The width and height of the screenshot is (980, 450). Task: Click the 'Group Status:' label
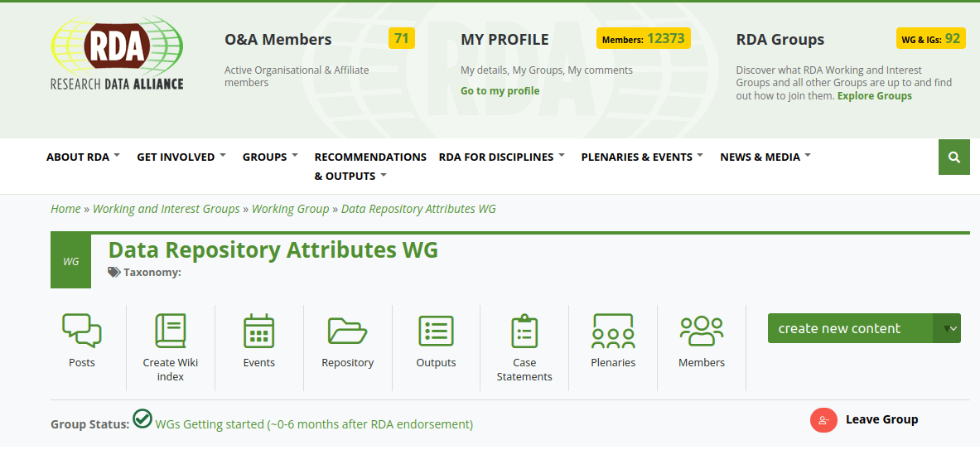90,424
